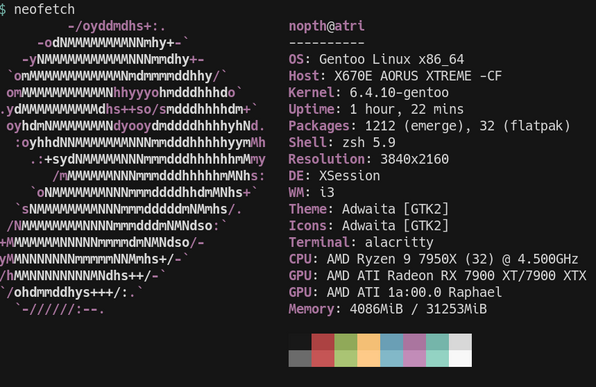The width and height of the screenshot is (596, 387).
Task: Click the green color swatch in top row
Action: pos(346,342)
